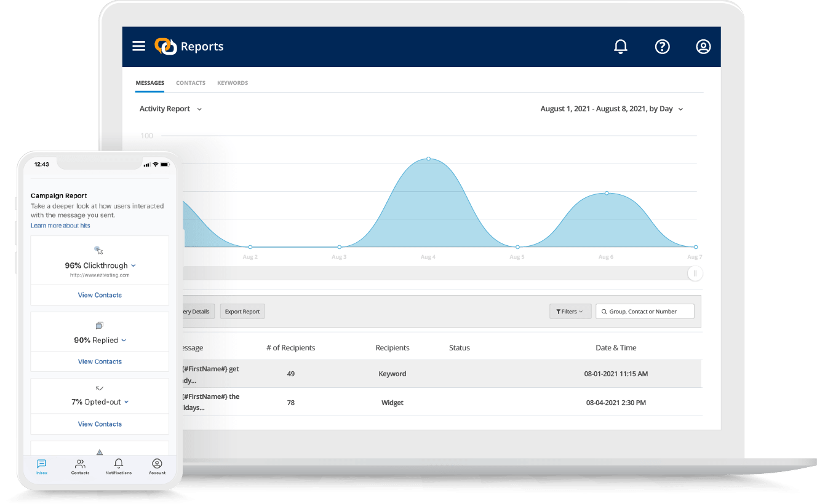Screen dimensions: 817x504
Task: Open the hamburger menu icon
Action: (139, 46)
